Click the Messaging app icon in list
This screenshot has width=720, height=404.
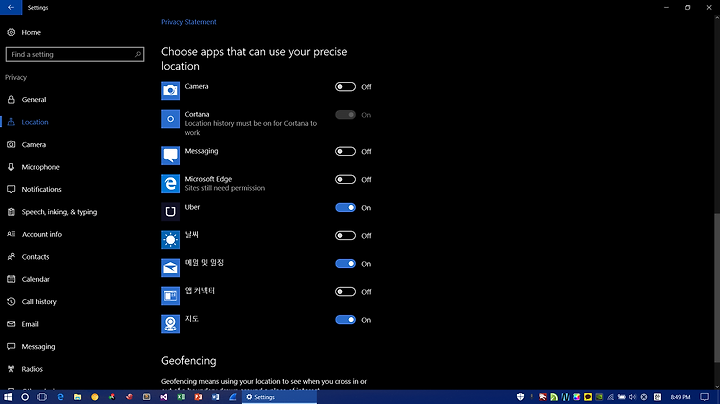point(170,156)
